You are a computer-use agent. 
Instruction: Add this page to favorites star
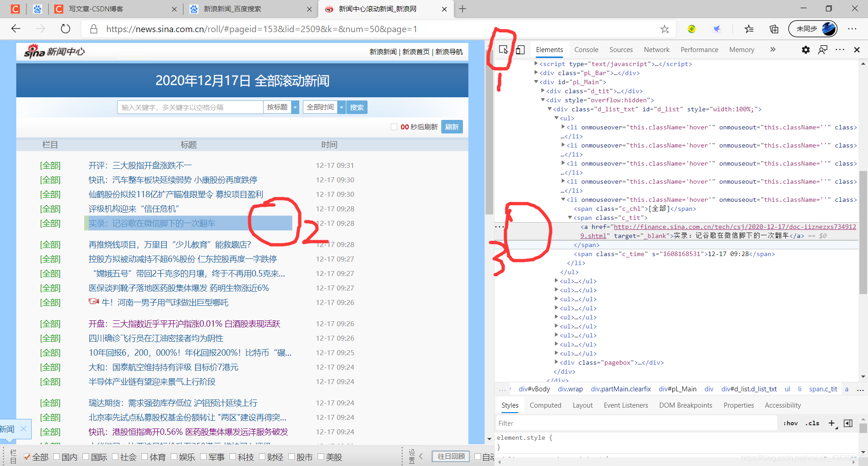pos(665,29)
